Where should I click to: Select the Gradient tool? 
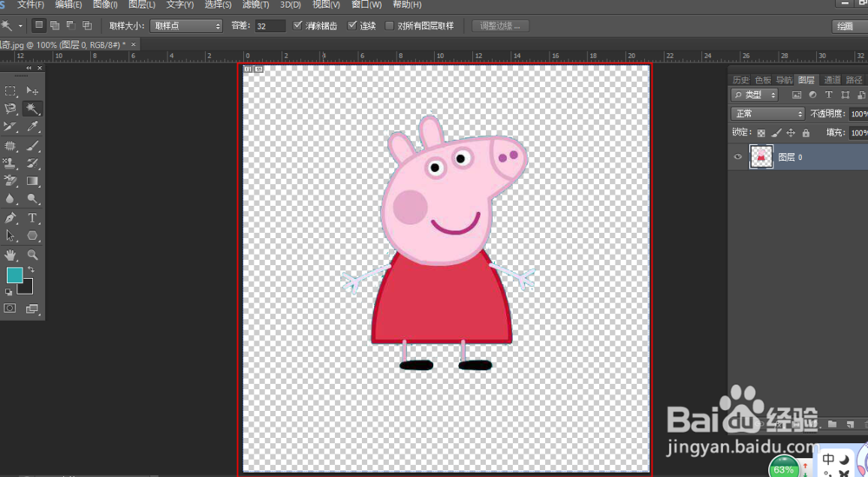(x=32, y=181)
